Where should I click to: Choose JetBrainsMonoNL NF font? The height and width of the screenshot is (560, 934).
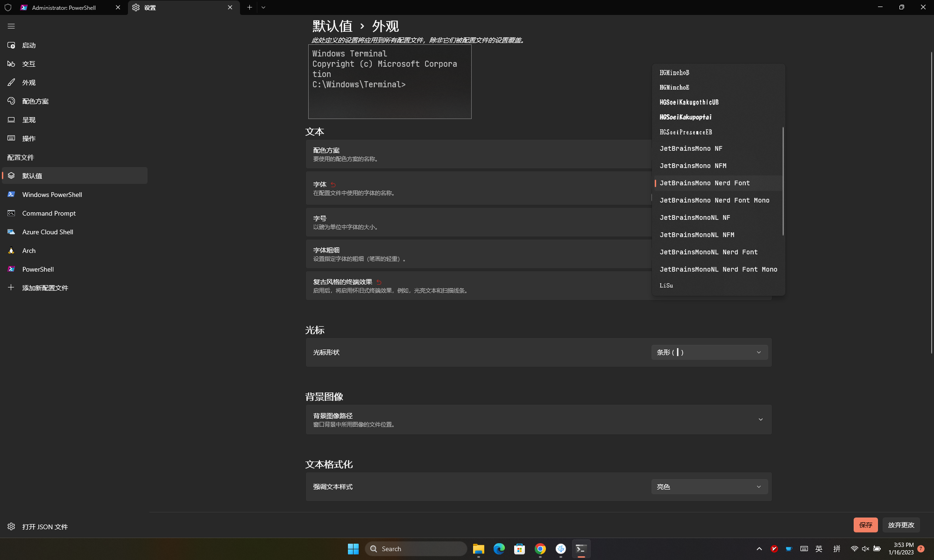pos(718,217)
